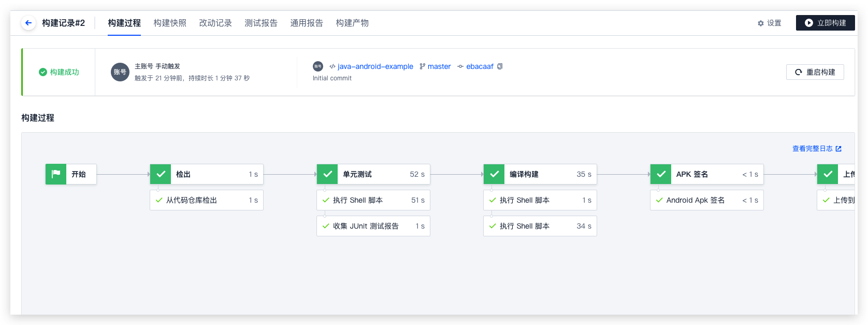Click the 构建记录#2 title
This screenshot has height=325, width=868.
pos(63,23)
